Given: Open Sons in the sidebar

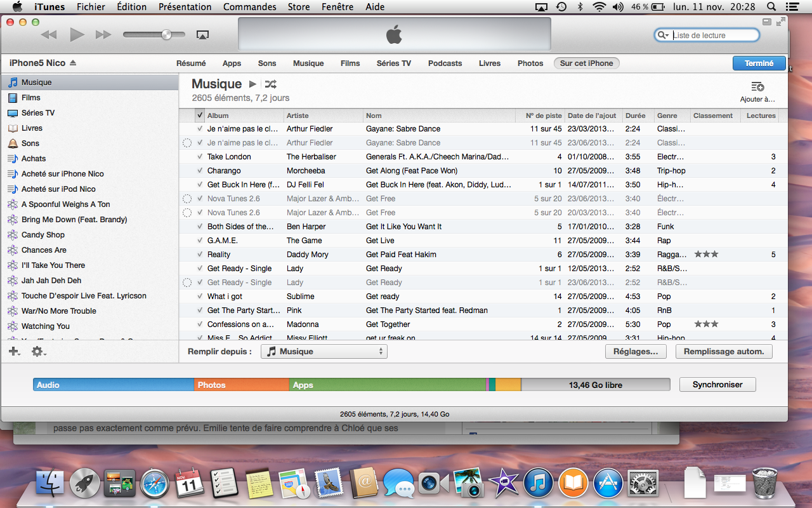Looking at the screenshot, I should 89,144.
